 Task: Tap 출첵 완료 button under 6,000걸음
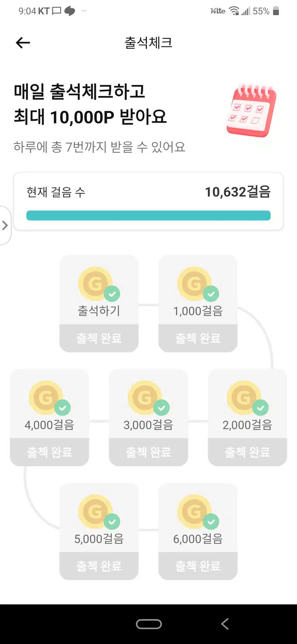198,566
